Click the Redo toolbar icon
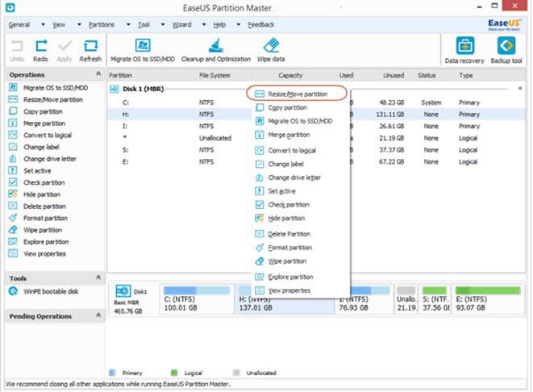 coord(40,48)
